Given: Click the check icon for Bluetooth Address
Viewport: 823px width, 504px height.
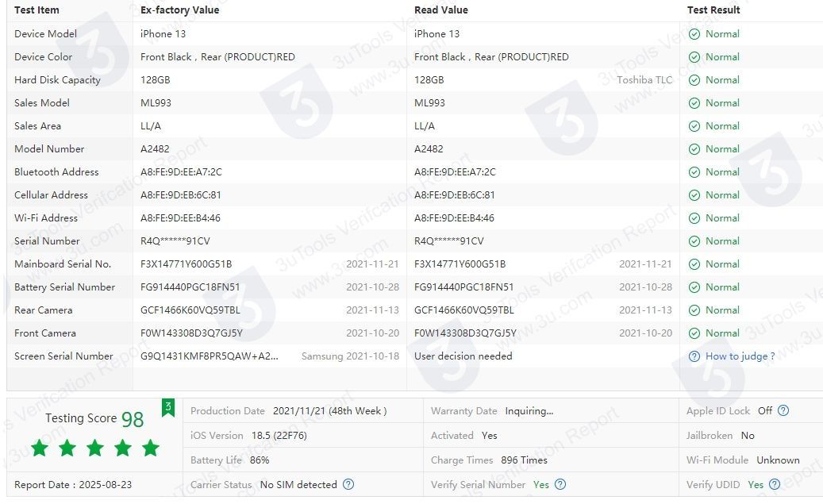Looking at the screenshot, I should pos(694,172).
